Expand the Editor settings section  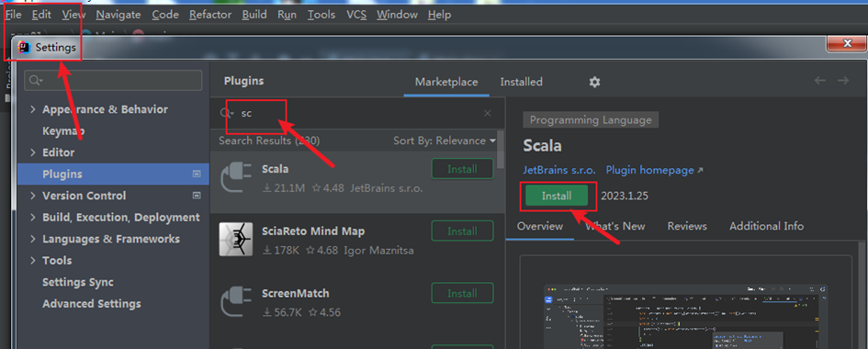[x=33, y=152]
